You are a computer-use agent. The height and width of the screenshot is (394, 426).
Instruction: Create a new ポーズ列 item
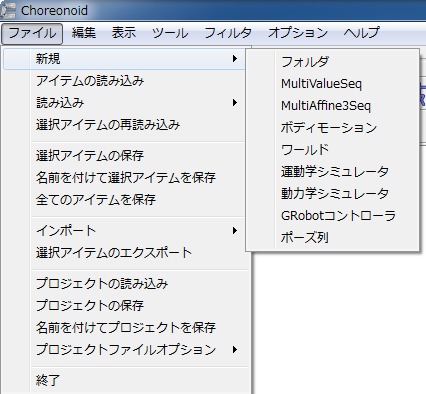pyautogui.click(x=332, y=238)
